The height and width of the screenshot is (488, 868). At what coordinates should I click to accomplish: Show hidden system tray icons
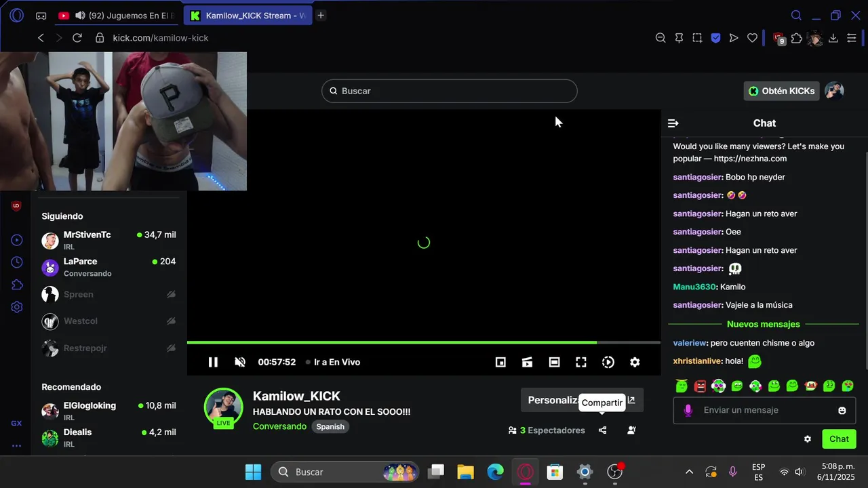(690, 472)
